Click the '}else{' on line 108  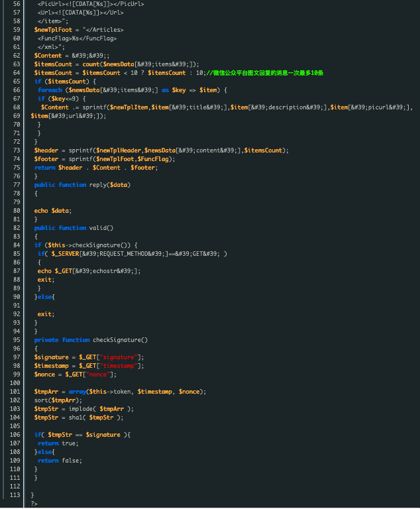[x=44, y=452]
